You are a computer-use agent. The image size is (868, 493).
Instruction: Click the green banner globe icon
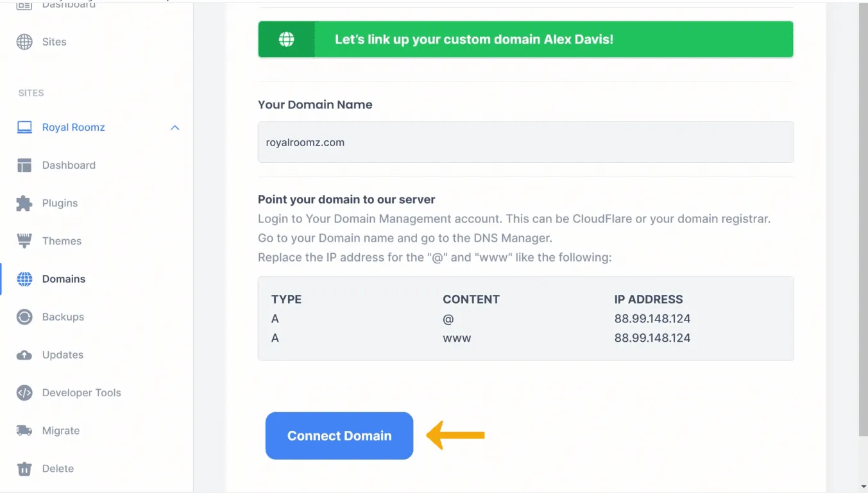(x=286, y=40)
